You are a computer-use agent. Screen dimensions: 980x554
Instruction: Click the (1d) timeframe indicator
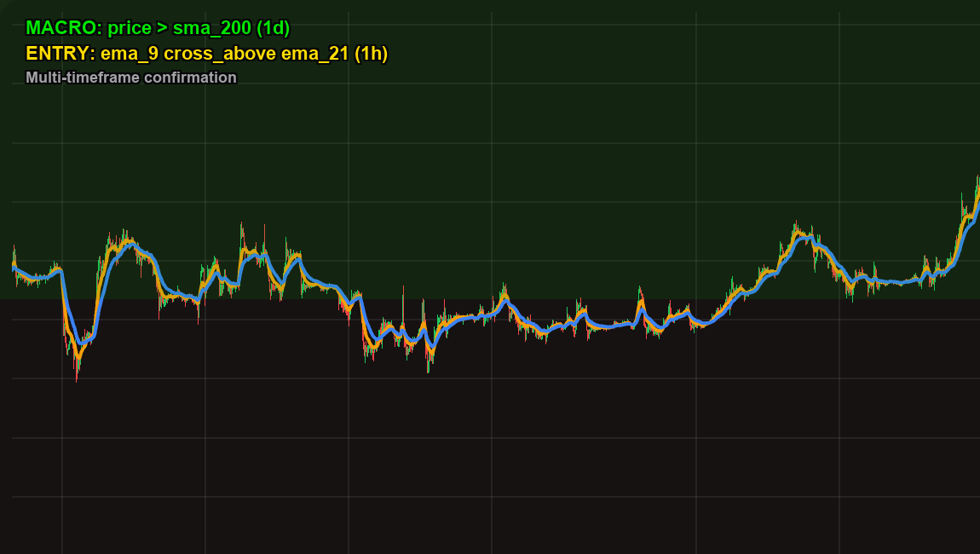272,26
